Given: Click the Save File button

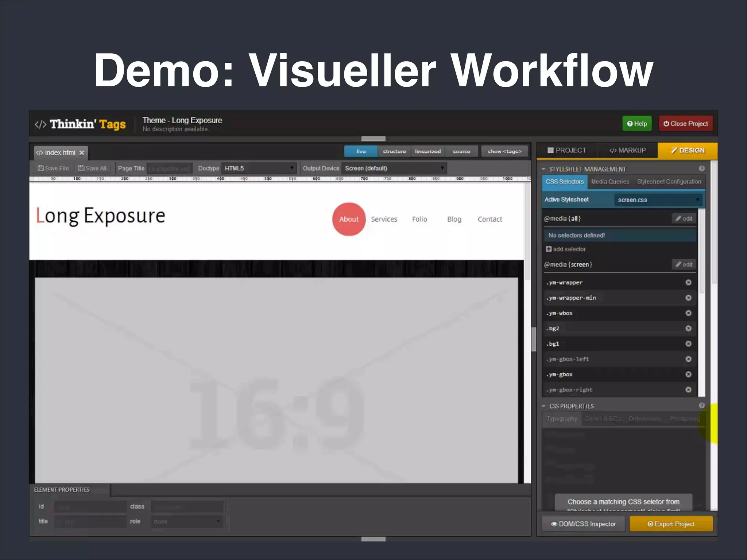Looking at the screenshot, I should pos(53,168).
